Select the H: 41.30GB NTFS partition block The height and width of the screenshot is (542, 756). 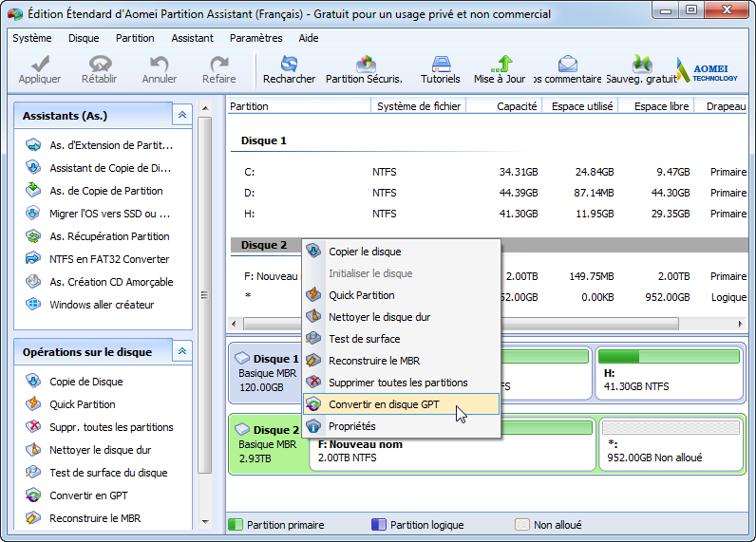pyautogui.click(x=670, y=373)
